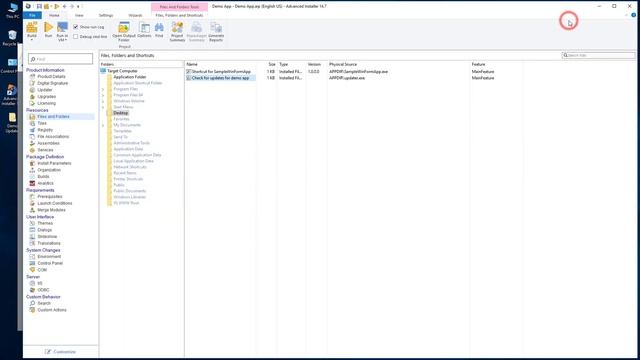Screen dimensions: 640x360
Task: Click the Run in VM ribbon icon
Action: [62, 28]
